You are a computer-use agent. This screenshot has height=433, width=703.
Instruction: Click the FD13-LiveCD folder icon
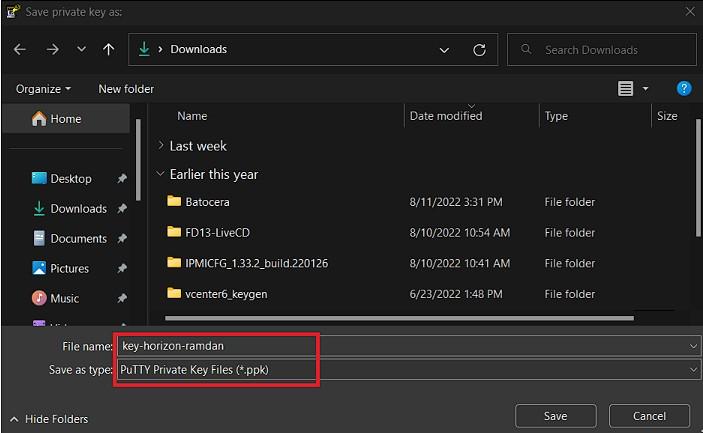coord(174,232)
